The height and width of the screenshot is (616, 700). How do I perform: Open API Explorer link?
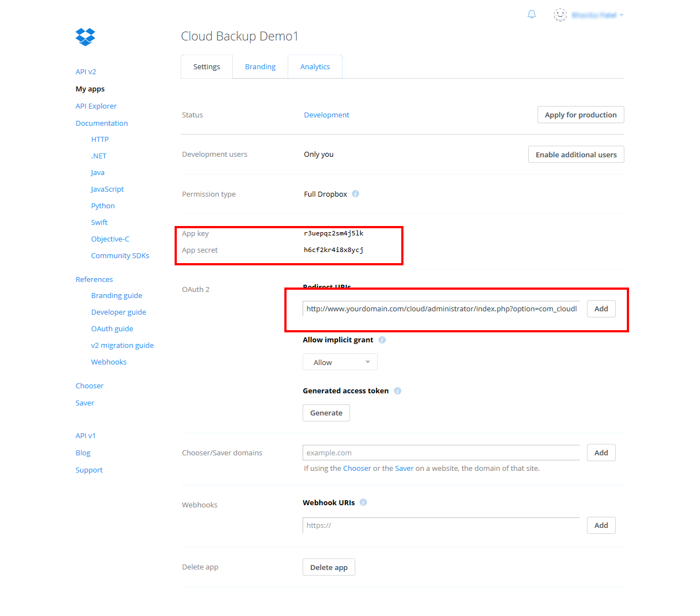[96, 106]
